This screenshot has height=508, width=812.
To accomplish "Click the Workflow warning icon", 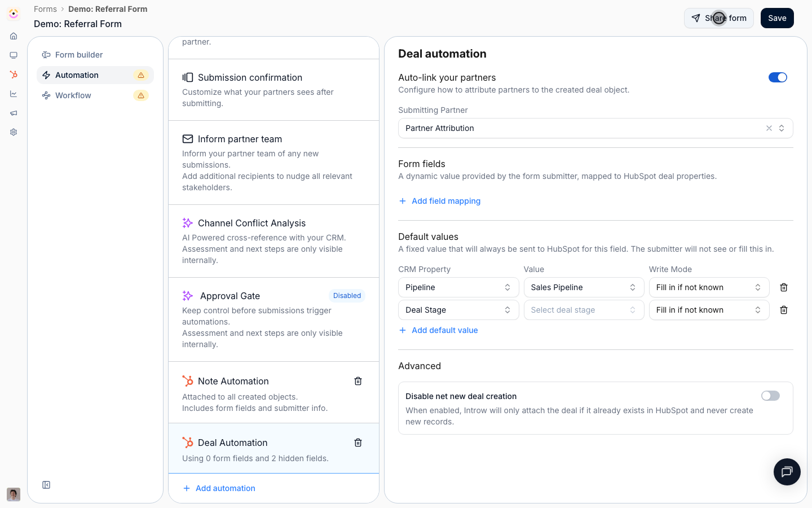I will 141,95.
